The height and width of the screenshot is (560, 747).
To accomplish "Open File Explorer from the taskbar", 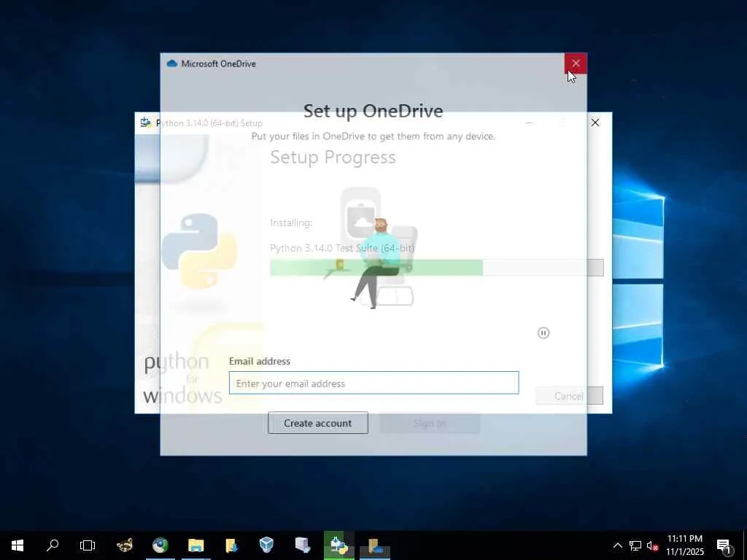I will (196, 545).
